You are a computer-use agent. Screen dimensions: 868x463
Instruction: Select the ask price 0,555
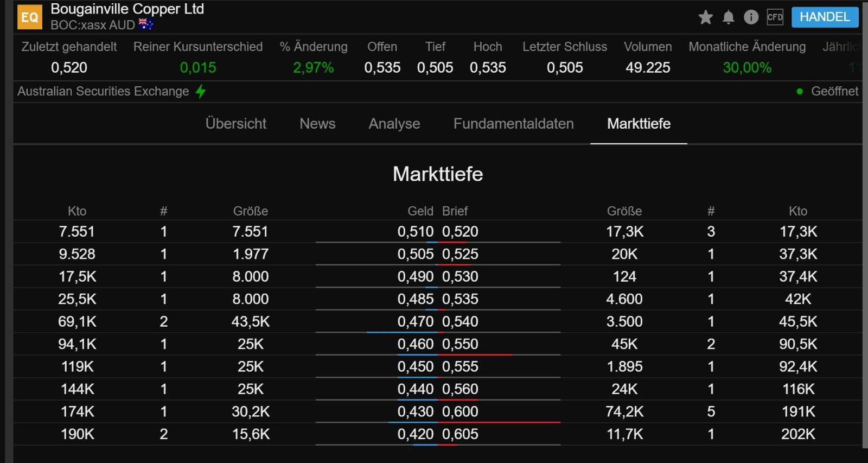pos(460,367)
